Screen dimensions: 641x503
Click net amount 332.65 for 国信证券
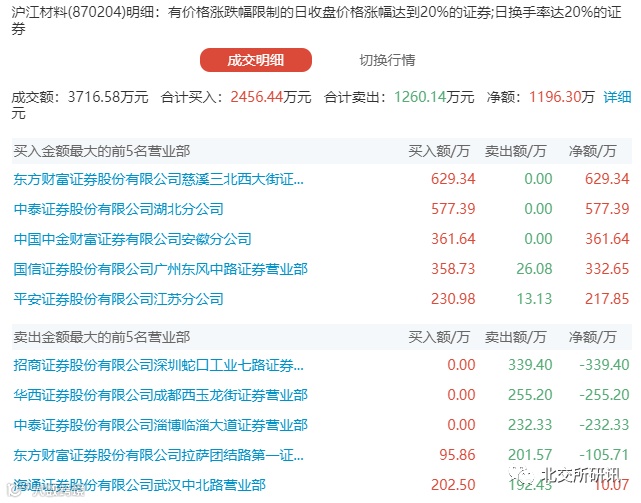(607, 269)
